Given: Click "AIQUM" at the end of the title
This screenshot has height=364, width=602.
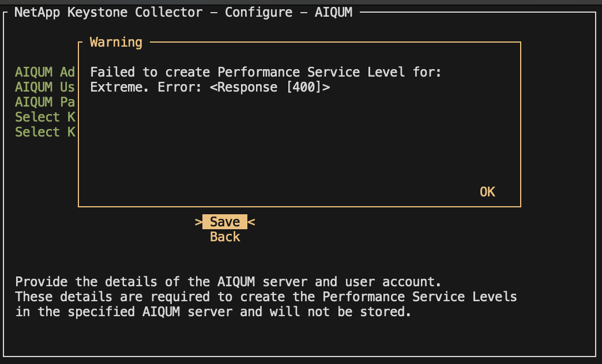Looking at the screenshot, I should [333, 12].
